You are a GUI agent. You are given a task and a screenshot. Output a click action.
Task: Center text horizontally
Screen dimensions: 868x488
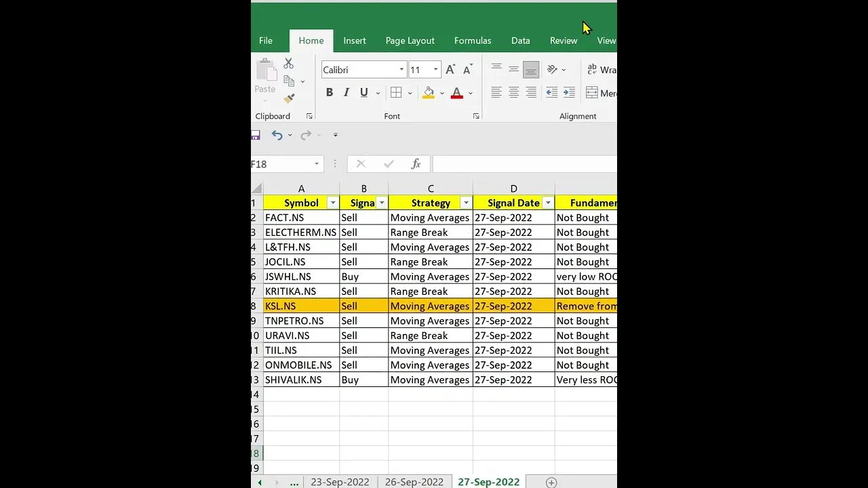[513, 93]
